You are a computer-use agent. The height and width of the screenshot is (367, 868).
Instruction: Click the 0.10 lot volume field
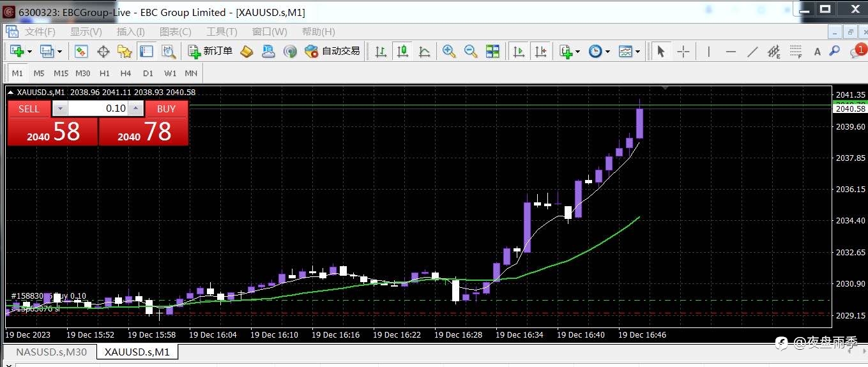click(98, 109)
